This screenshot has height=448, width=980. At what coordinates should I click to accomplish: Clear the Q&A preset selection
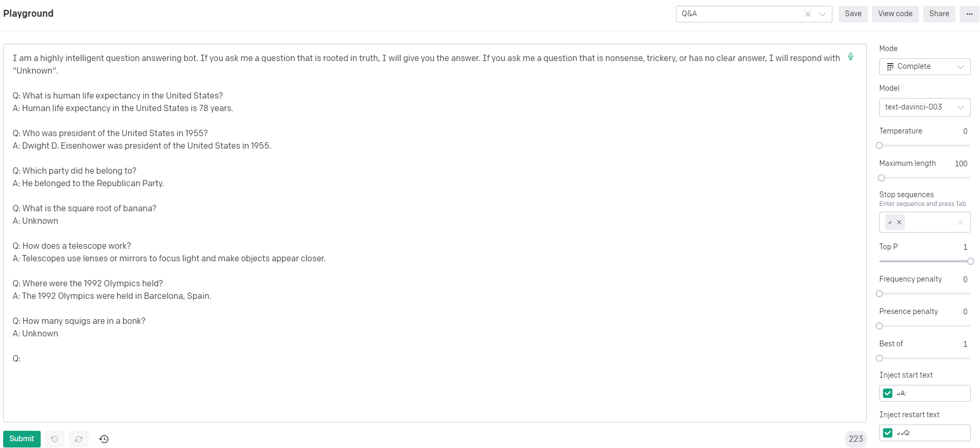pyautogui.click(x=808, y=14)
